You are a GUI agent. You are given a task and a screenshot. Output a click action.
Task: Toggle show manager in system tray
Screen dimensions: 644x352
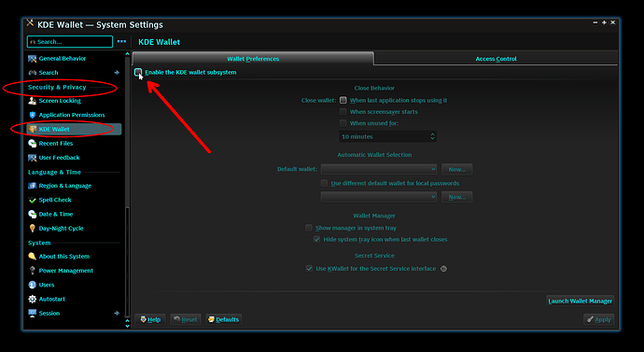click(309, 228)
